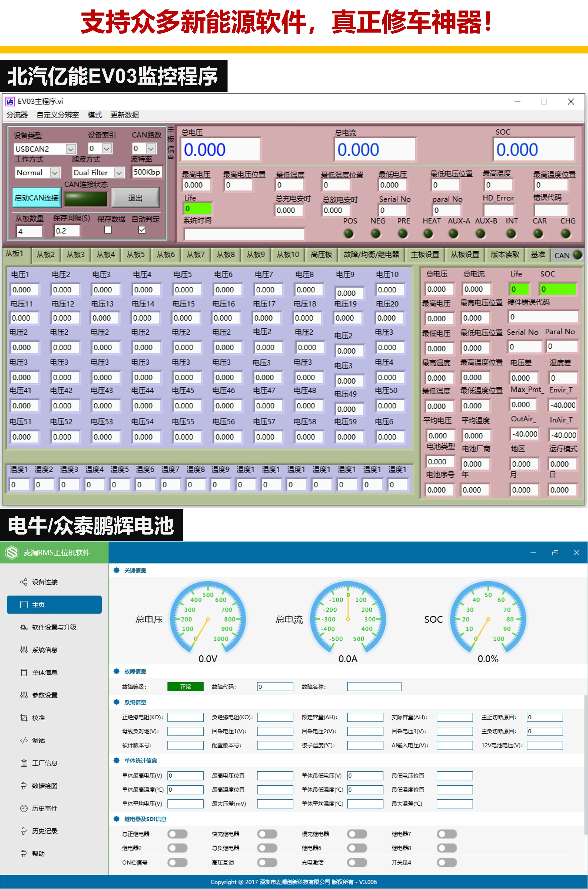
Task: Click the 单体信息 battery icon
Action: point(24,672)
